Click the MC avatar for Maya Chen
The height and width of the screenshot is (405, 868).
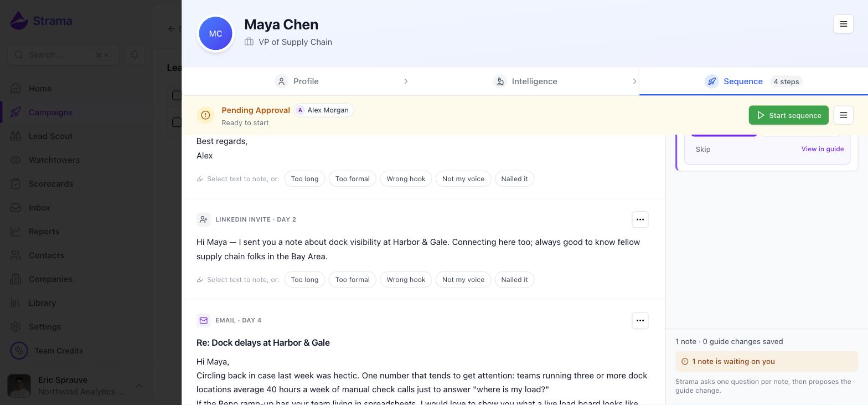(215, 33)
